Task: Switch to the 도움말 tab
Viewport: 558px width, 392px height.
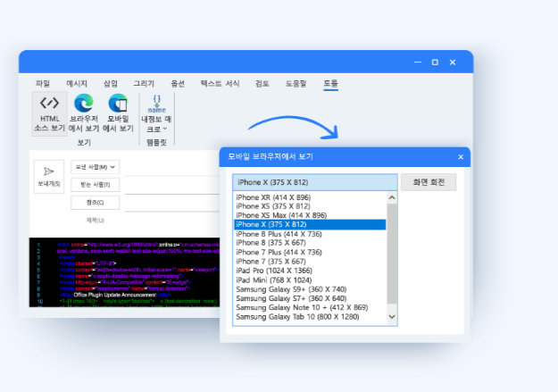Action: coord(296,83)
